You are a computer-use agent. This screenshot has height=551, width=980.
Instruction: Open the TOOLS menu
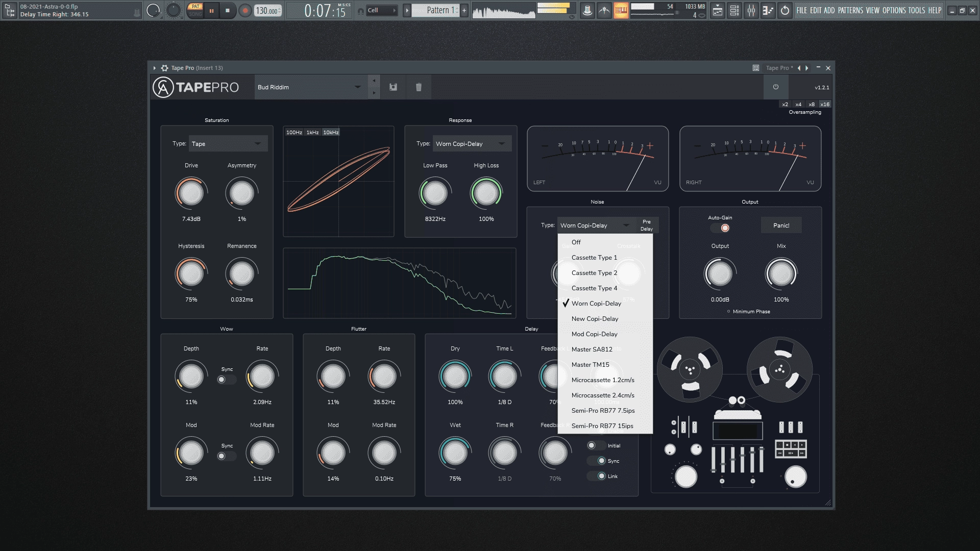(x=917, y=10)
